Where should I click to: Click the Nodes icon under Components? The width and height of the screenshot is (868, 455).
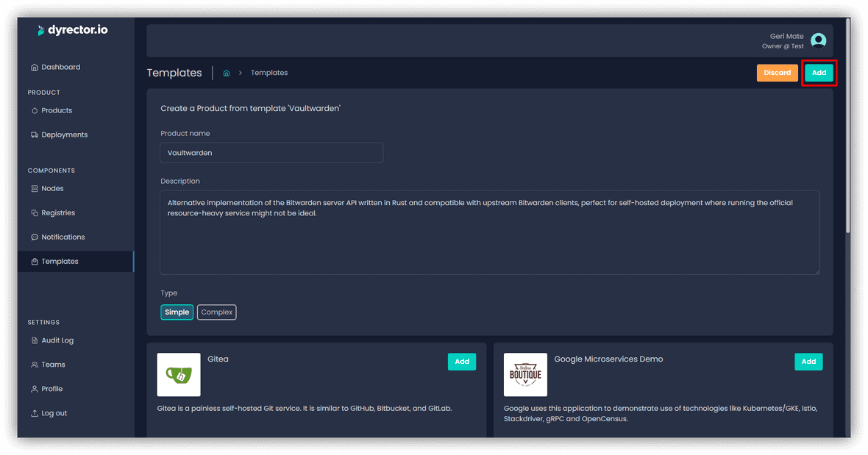[34, 188]
